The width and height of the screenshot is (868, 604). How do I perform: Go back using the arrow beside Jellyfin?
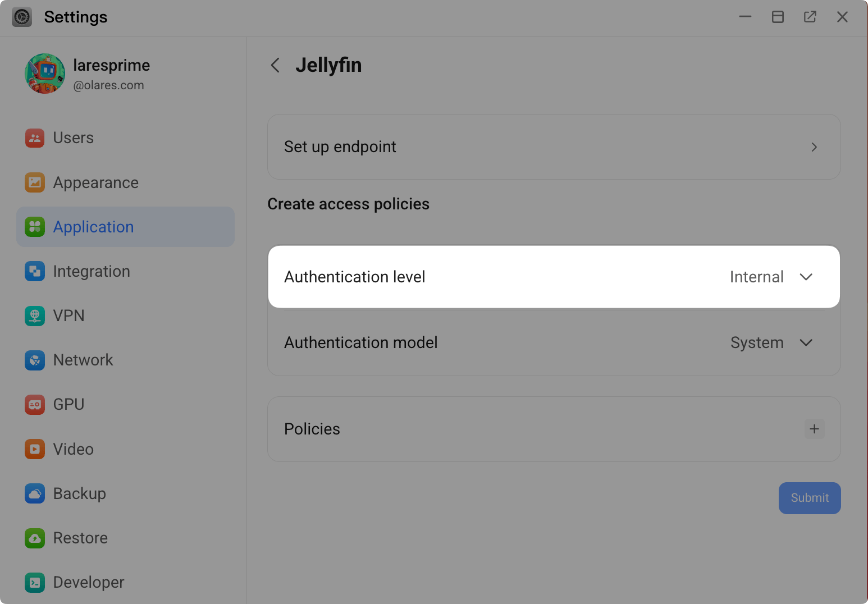point(275,65)
